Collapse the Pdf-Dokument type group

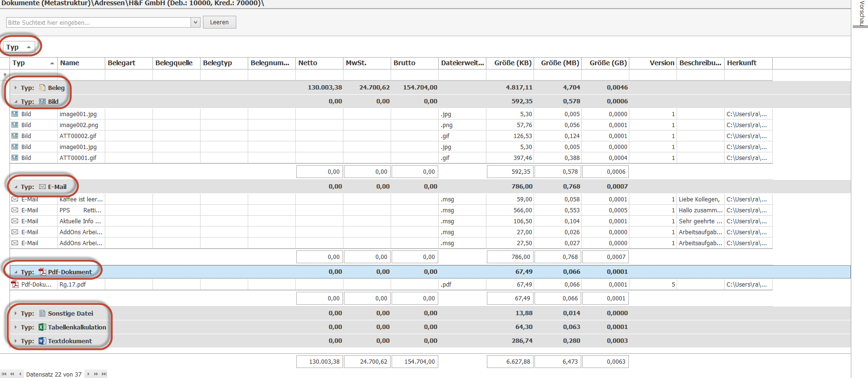pyautogui.click(x=16, y=272)
